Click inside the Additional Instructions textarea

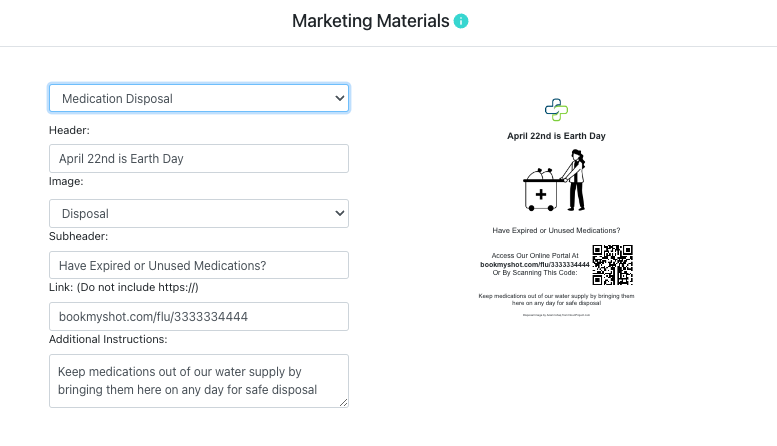click(x=199, y=381)
